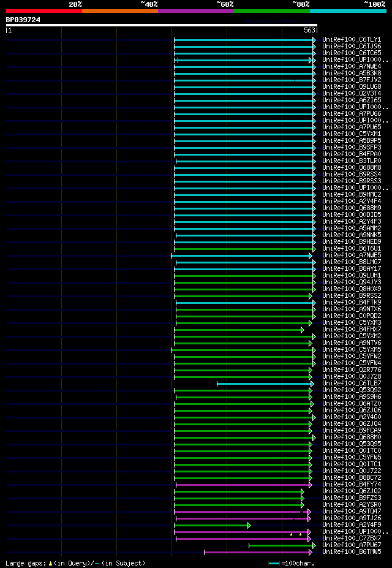Image resolution: width=392 pixels, height=568 pixels.
Task: Open hit UniRef100_A5B9P5
Action: pyautogui.click(x=352, y=140)
